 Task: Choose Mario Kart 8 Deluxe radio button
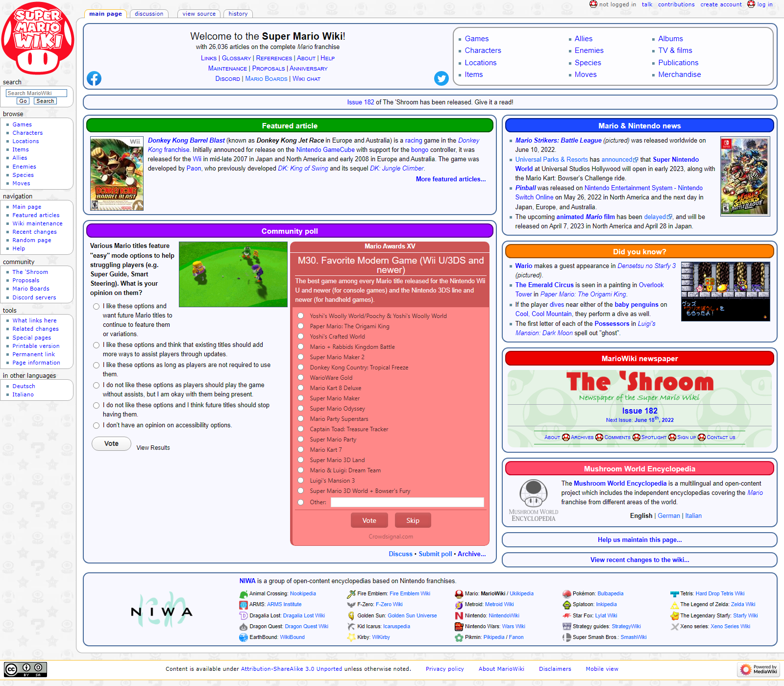click(301, 388)
